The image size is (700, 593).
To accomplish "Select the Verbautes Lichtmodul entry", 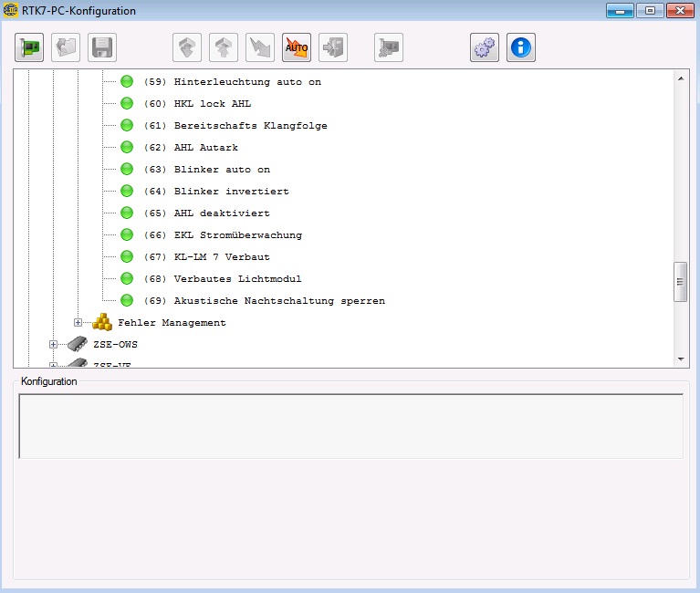I will click(x=237, y=279).
